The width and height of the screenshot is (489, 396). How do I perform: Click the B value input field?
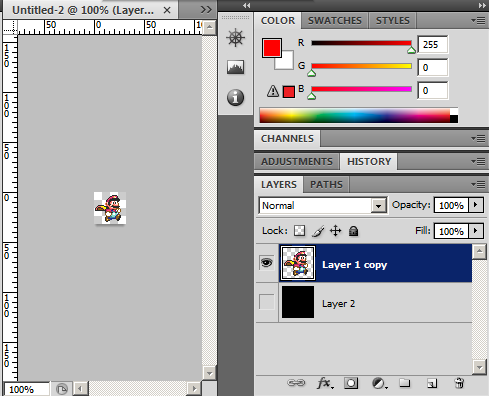(x=433, y=91)
